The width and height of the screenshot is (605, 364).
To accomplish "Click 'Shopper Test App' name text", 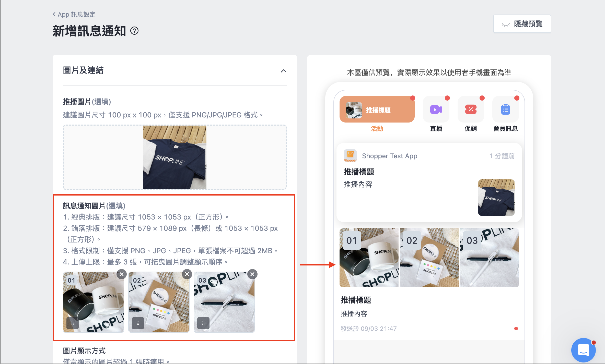I will [x=390, y=156].
